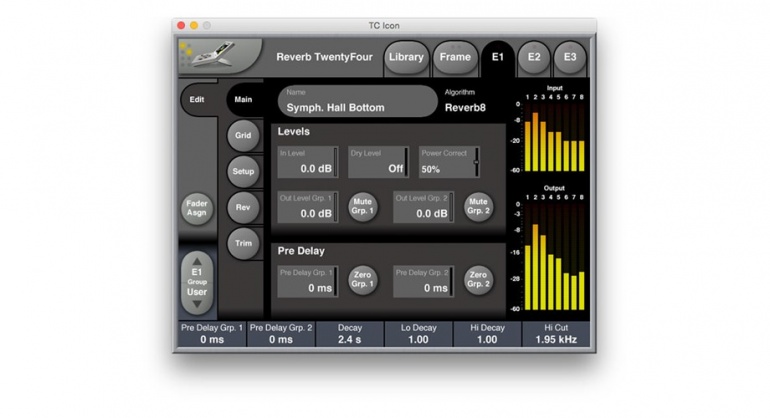
Task: Select the Dry Level field
Action: (x=378, y=162)
